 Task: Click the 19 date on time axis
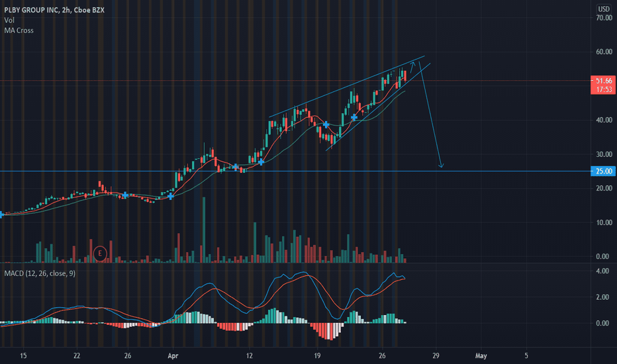point(317,356)
